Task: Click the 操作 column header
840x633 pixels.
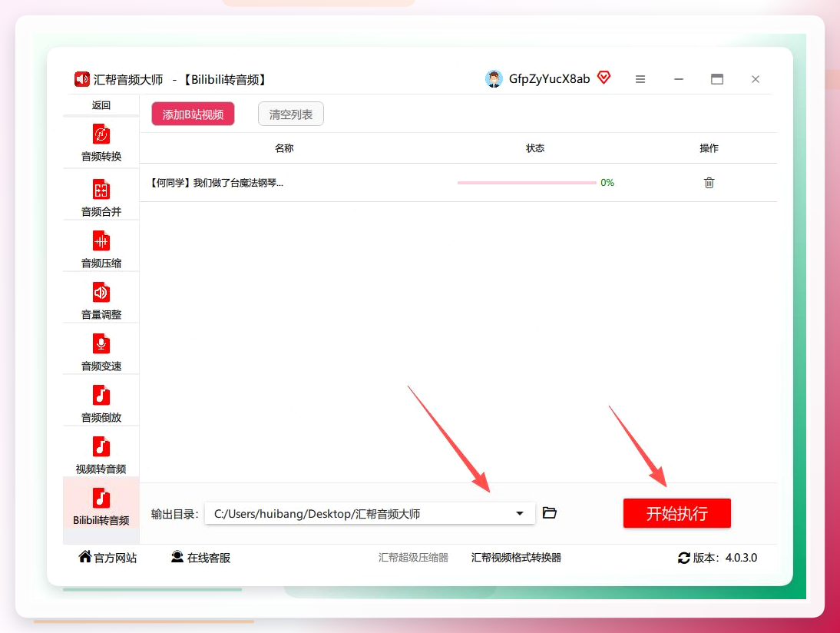Action: (x=709, y=148)
